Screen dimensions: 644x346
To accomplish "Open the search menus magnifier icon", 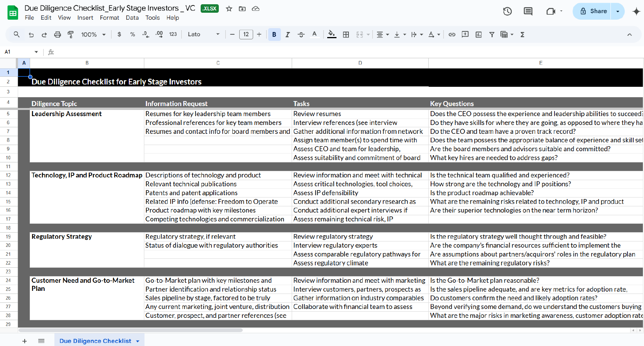I will 17,34.
